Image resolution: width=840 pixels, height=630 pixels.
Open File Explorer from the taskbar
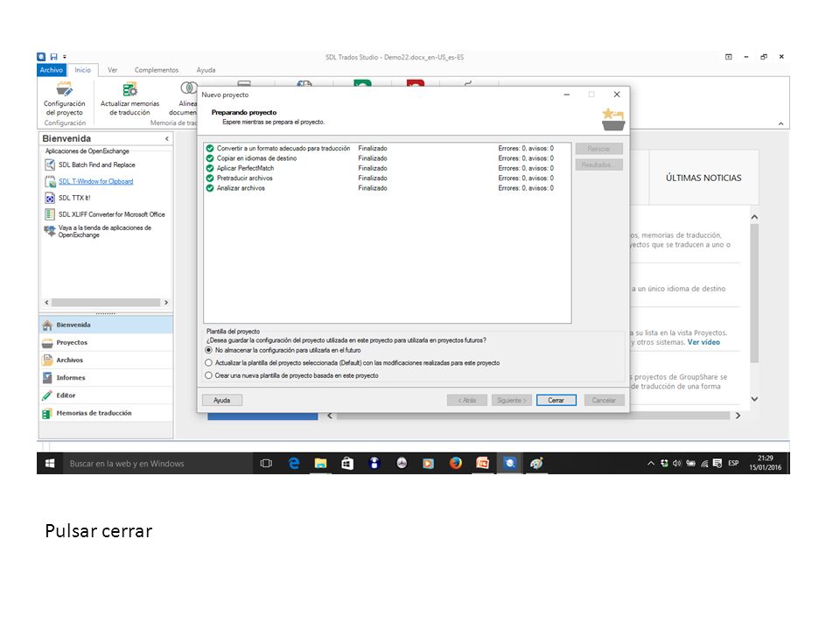click(x=320, y=464)
